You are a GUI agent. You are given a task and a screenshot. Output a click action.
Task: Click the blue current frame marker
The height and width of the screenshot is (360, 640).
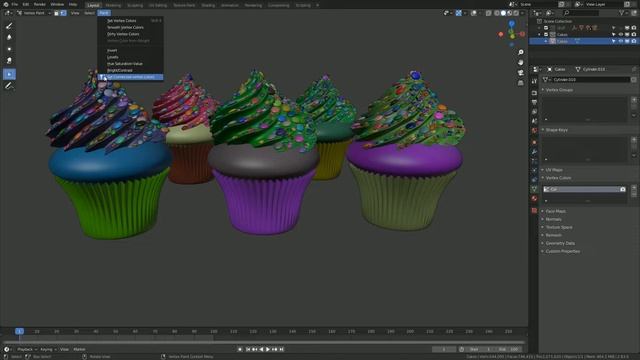19,331
